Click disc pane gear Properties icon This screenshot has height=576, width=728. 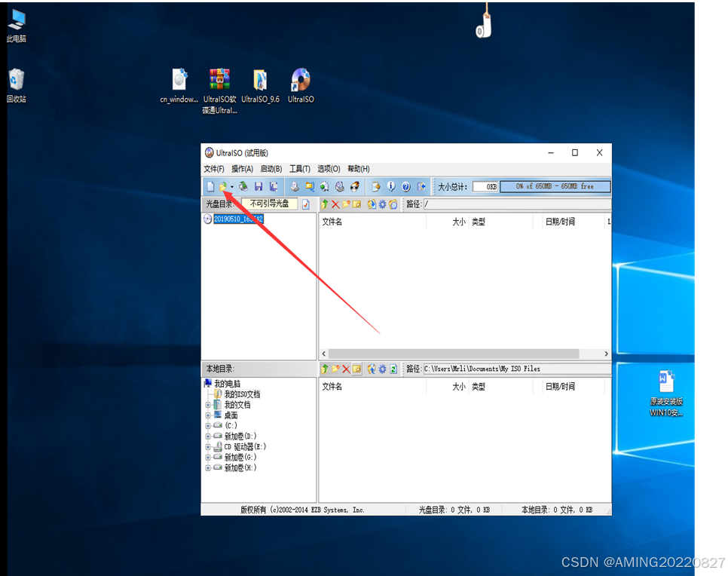coord(382,204)
